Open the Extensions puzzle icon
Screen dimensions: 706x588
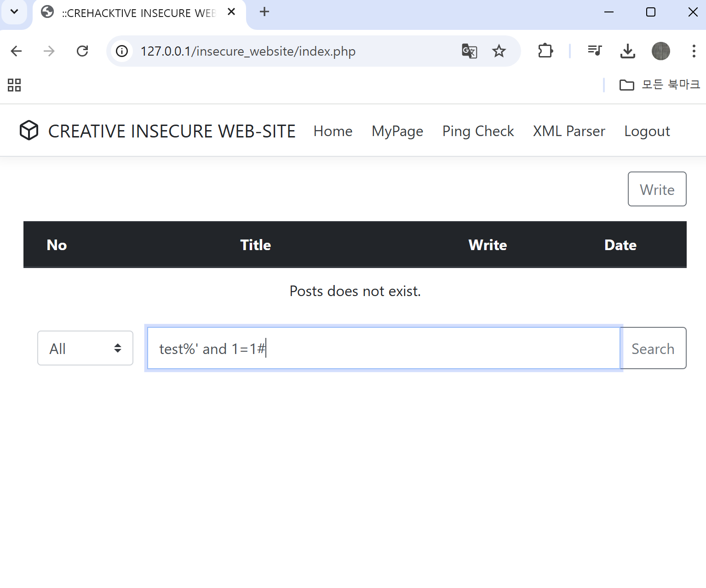pos(545,51)
